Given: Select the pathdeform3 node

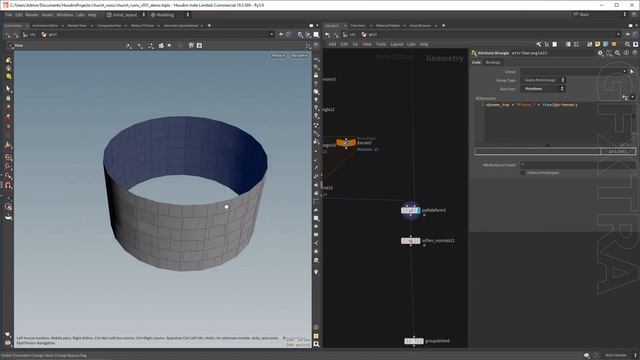Looking at the screenshot, I should pyautogui.click(x=410, y=210).
